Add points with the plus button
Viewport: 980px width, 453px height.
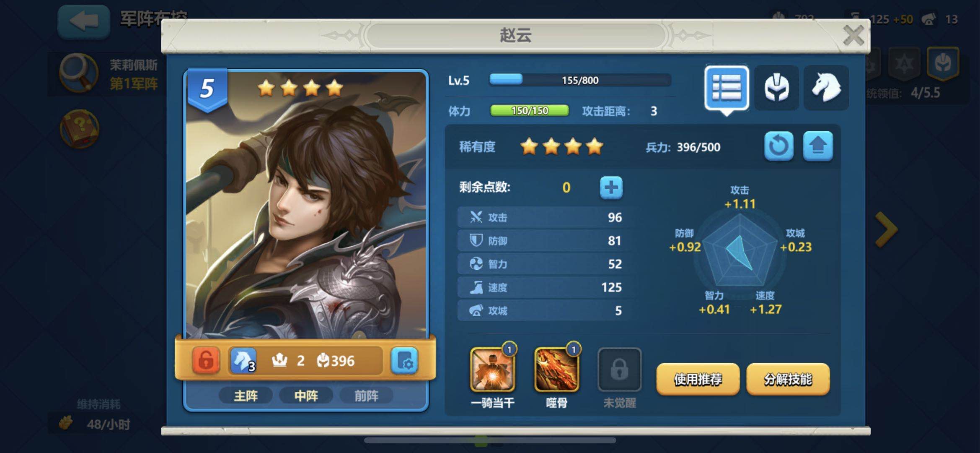[x=611, y=187]
